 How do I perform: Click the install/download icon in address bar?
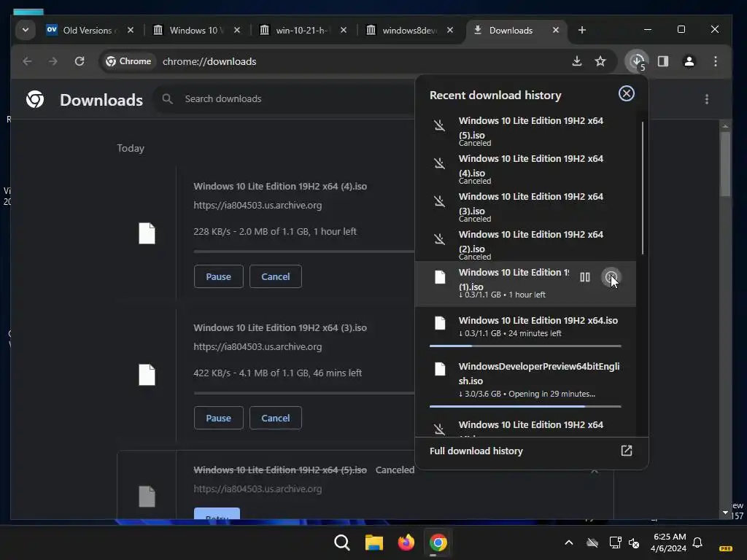(577, 61)
